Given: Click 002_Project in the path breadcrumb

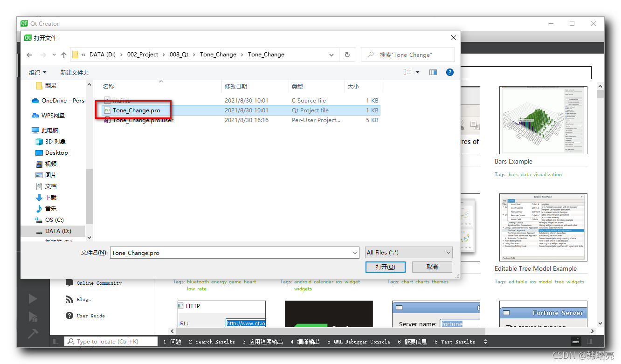Looking at the screenshot, I should coord(143,55).
